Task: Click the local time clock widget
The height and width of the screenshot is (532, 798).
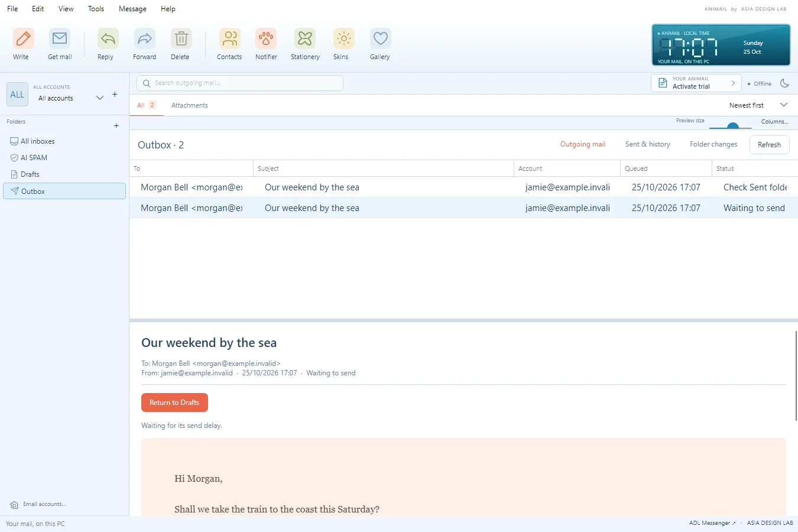Action: 721,45
